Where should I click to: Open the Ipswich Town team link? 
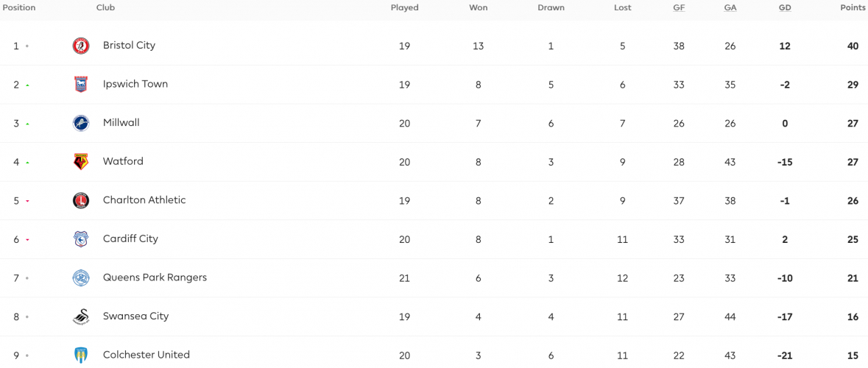(135, 84)
